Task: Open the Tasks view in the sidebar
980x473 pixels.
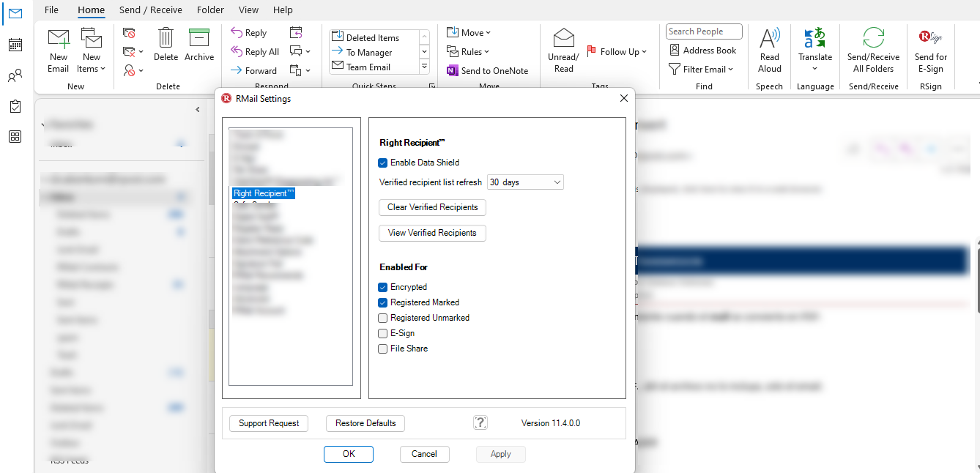Action: coord(15,106)
